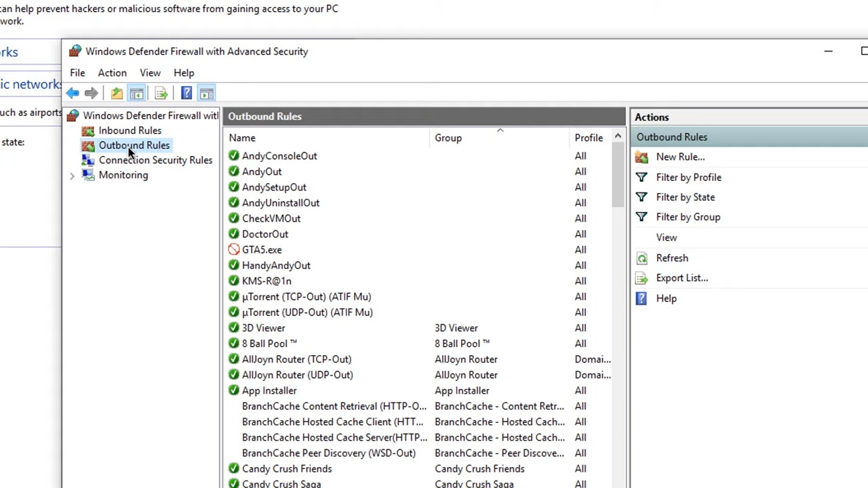Click the Monitoring tree icon
Viewport: 868px width, 488px height.
point(88,176)
